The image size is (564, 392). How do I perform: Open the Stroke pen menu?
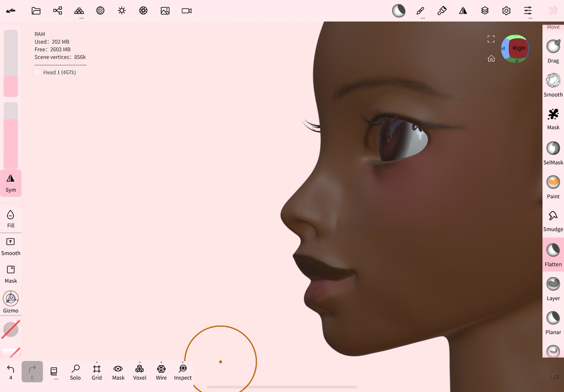coord(421,10)
